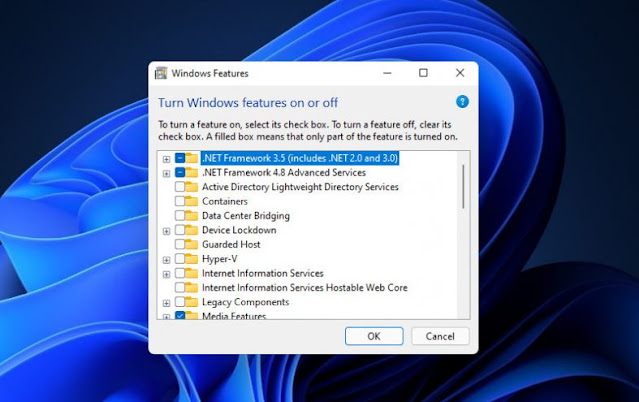The height and width of the screenshot is (402, 639).
Task: Click folder icon beside .NET Framework 3.5
Action: pos(192,158)
